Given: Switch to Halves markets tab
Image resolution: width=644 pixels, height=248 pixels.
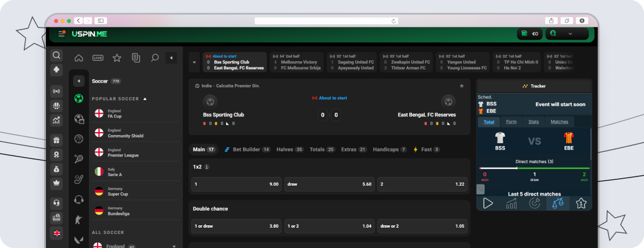Looking at the screenshot, I should pos(290,150).
